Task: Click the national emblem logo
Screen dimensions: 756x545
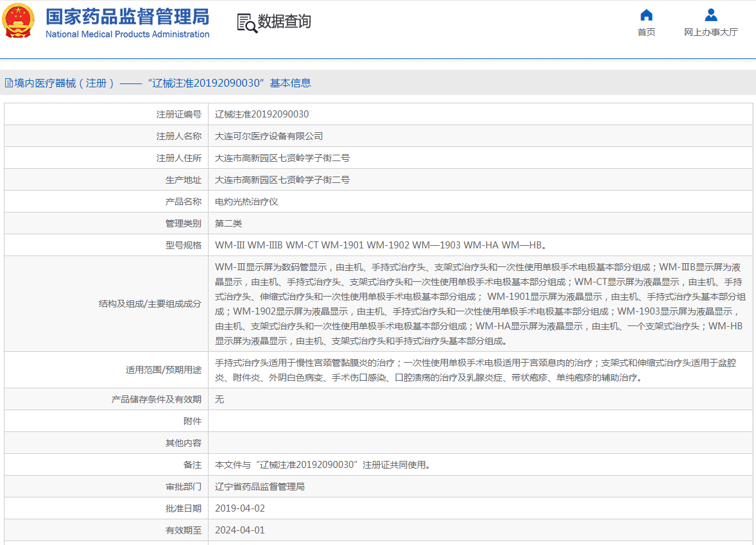Action: pyautogui.click(x=19, y=21)
